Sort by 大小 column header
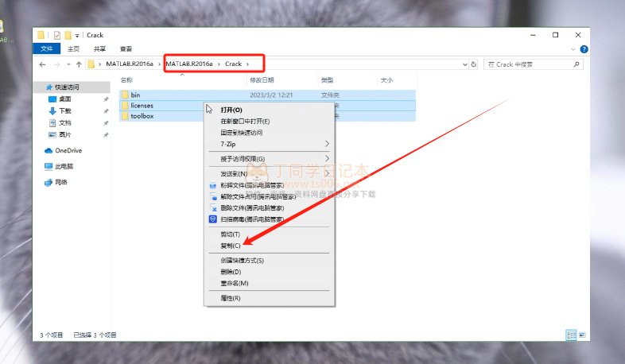The width and height of the screenshot is (625, 364). pyautogui.click(x=386, y=80)
